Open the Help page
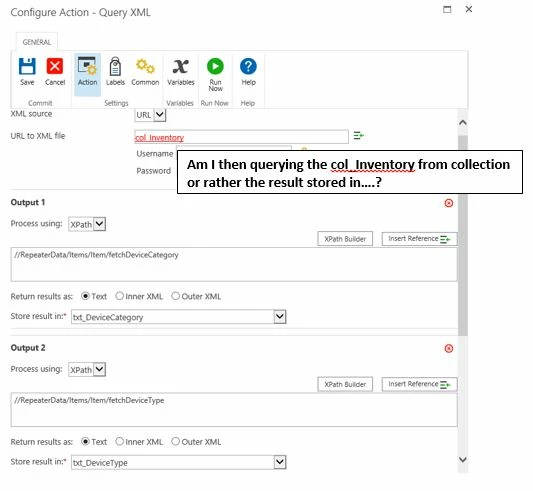 pyautogui.click(x=248, y=71)
